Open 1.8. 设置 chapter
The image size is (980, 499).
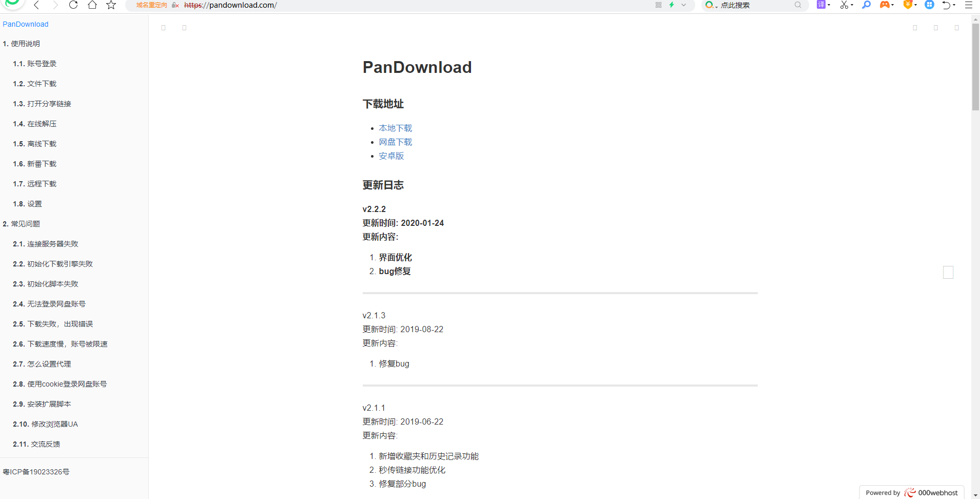(28, 204)
